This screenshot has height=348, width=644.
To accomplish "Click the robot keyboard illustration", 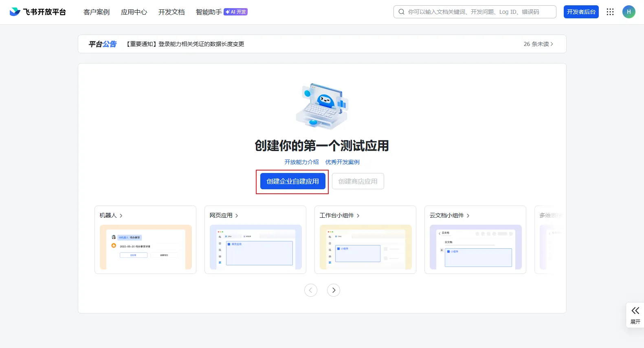I will tap(322, 107).
